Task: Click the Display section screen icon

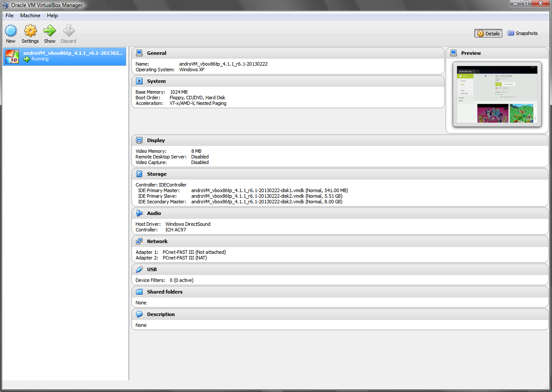Action: (x=139, y=140)
